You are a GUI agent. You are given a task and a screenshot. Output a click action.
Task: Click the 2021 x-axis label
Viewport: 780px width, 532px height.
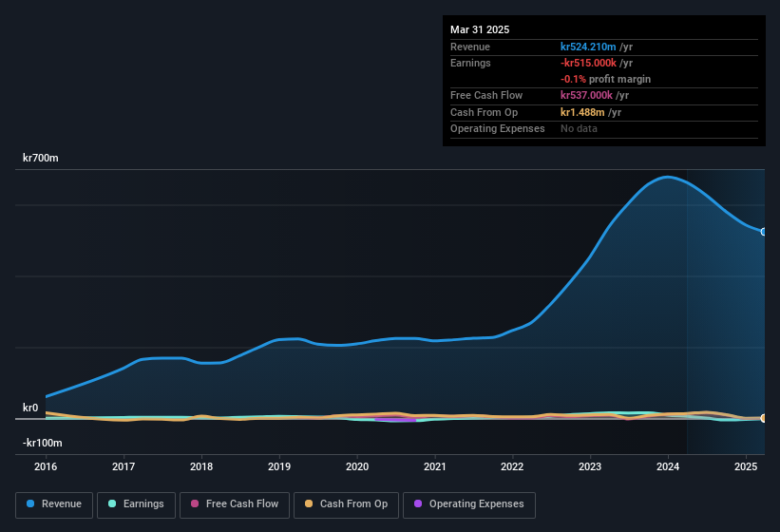[x=435, y=466]
